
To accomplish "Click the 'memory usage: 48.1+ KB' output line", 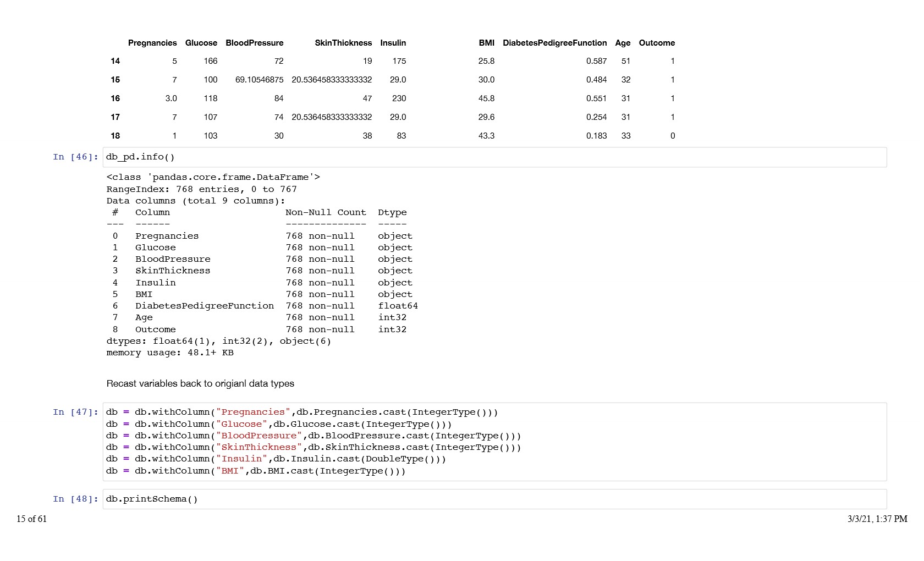I will pos(170,353).
